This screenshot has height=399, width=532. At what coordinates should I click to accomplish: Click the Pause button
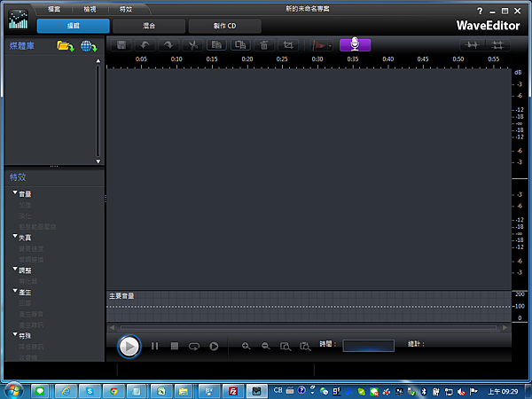(154, 346)
